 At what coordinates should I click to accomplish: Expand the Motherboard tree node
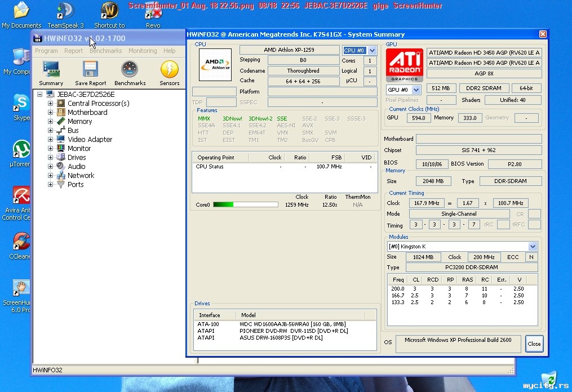(51, 113)
